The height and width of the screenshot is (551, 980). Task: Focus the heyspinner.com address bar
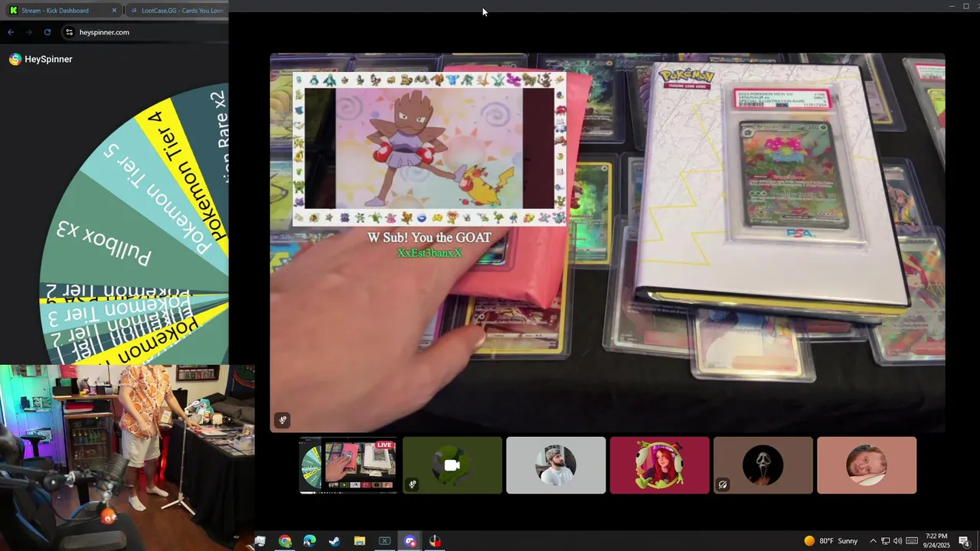(145, 32)
